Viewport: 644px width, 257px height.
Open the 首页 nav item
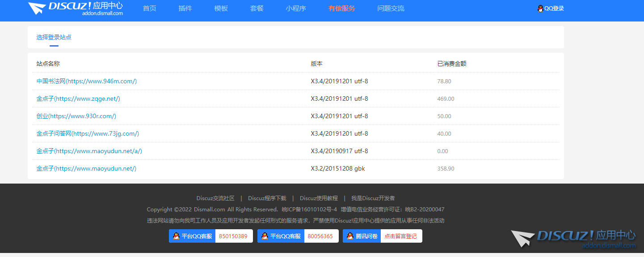(x=150, y=9)
